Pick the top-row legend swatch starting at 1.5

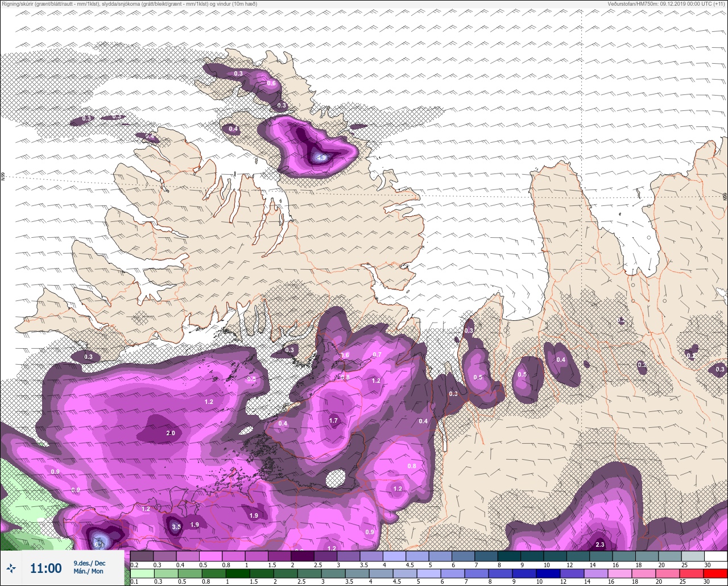[279, 556]
